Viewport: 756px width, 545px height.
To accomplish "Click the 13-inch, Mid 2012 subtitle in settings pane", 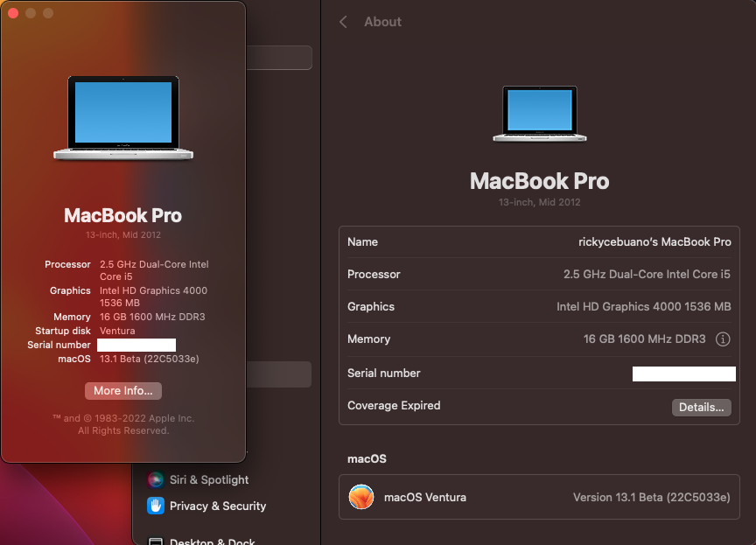I will tap(539, 202).
